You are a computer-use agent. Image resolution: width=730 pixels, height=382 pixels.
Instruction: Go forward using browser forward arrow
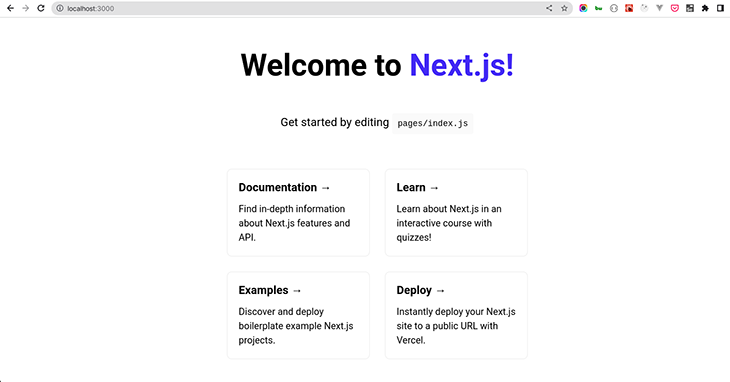tap(26, 8)
